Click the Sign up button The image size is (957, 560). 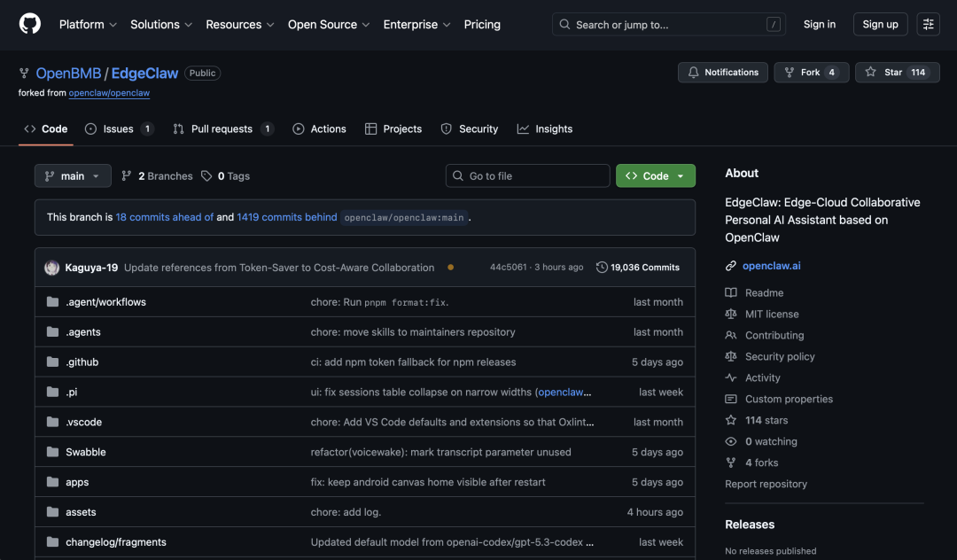(x=880, y=25)
